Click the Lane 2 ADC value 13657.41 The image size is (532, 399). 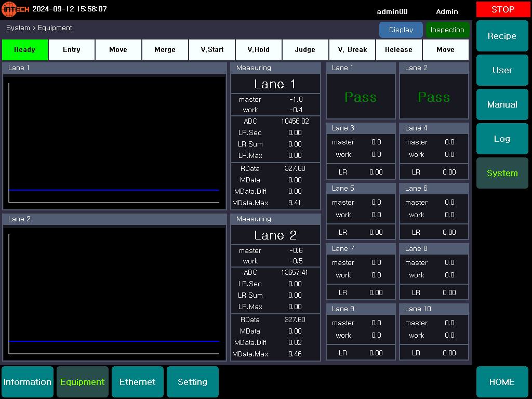point(295,272)
